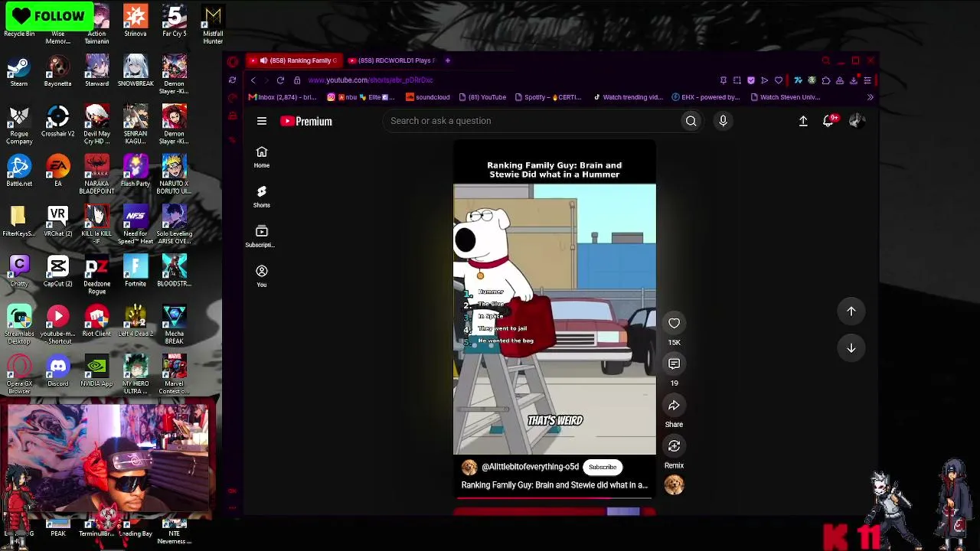Open the Strinova desktop icon
This screenshot has height=551, width=980.
pyautogui.click(x=136, y=22)
